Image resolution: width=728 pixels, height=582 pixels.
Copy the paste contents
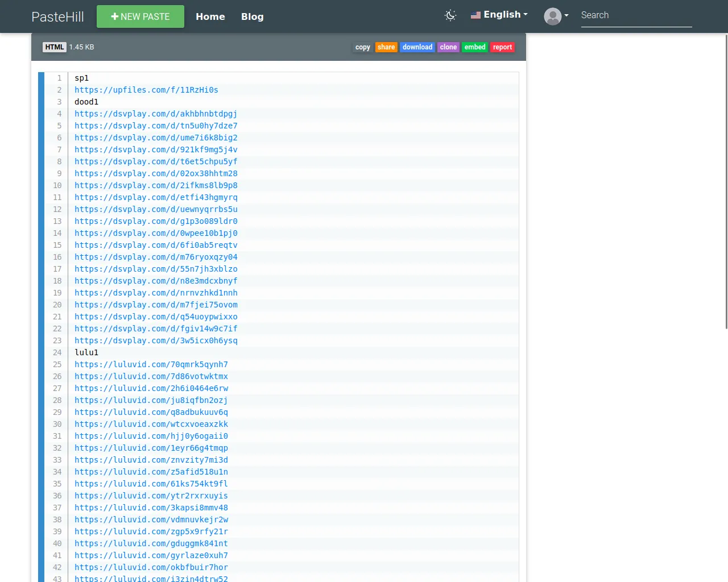click(362, 47)
